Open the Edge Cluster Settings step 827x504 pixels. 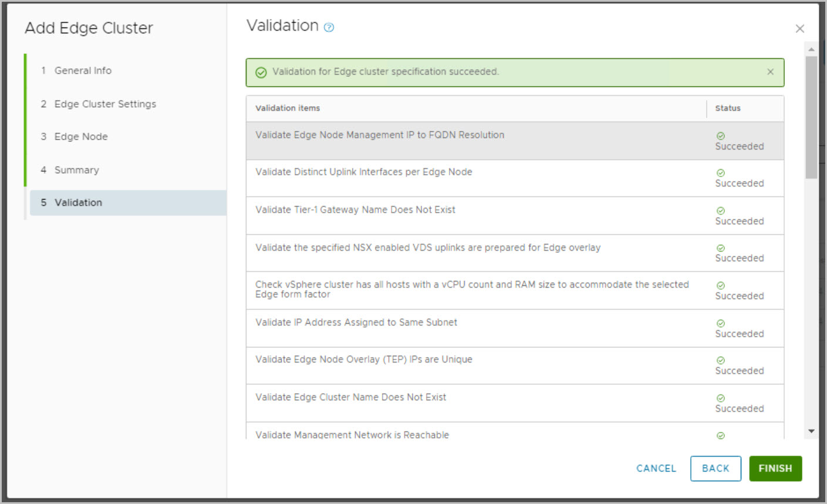[x=105, y=104]
